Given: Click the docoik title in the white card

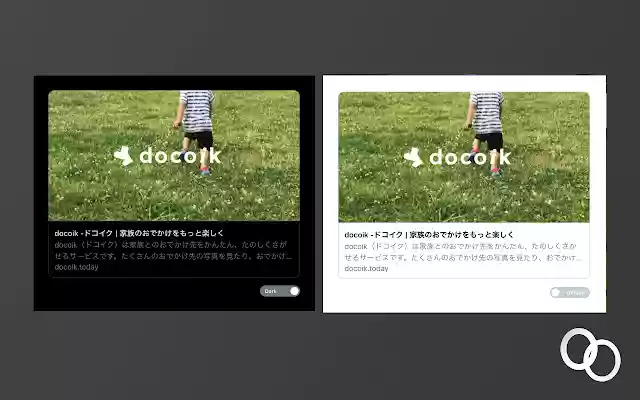Looking at the screenshot, I should pos(429,235).
